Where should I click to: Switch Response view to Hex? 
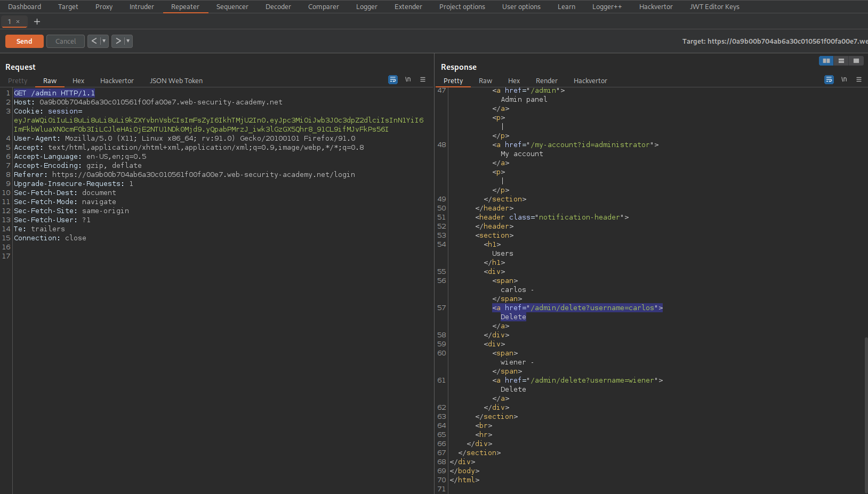514,81
